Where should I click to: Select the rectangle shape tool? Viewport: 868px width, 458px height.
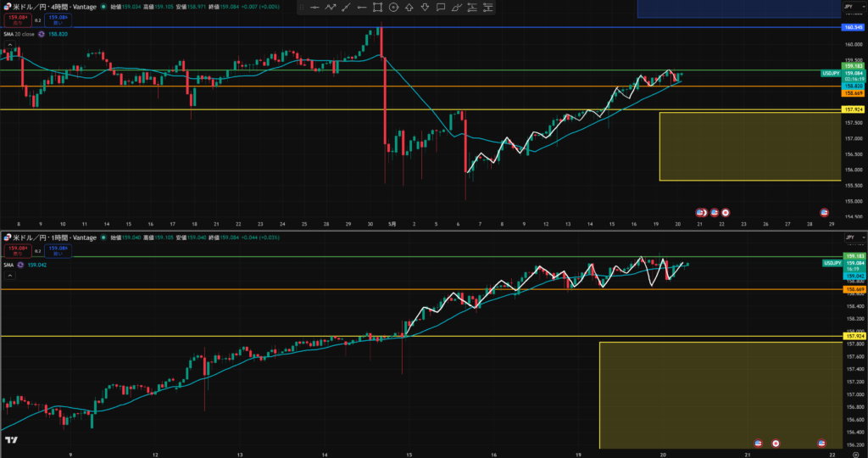tap(377, 7)
